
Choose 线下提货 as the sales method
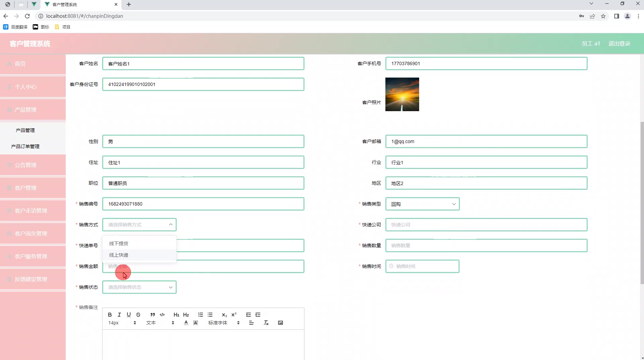[119, 243]
